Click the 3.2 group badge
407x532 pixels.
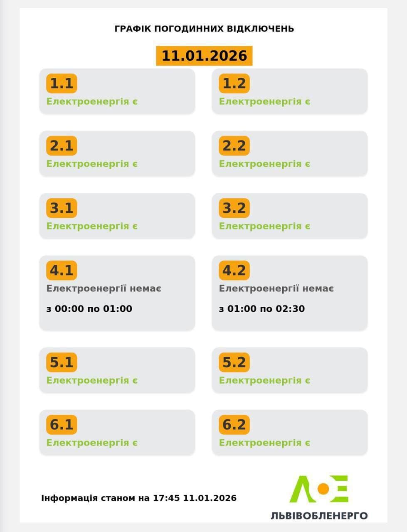234,208
